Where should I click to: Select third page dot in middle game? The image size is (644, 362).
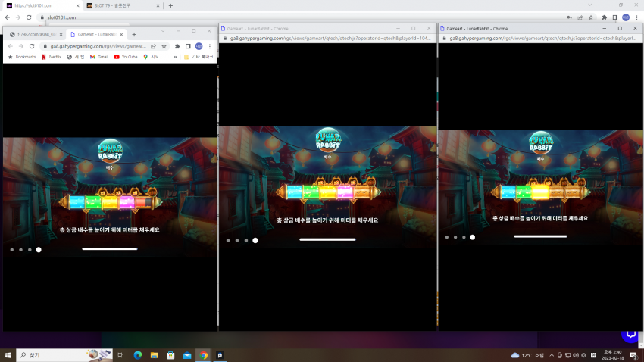pos(246,241)
